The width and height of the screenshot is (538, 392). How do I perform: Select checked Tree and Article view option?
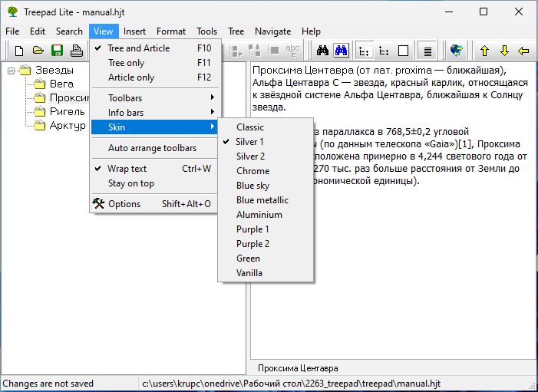(x=155, y=48)
